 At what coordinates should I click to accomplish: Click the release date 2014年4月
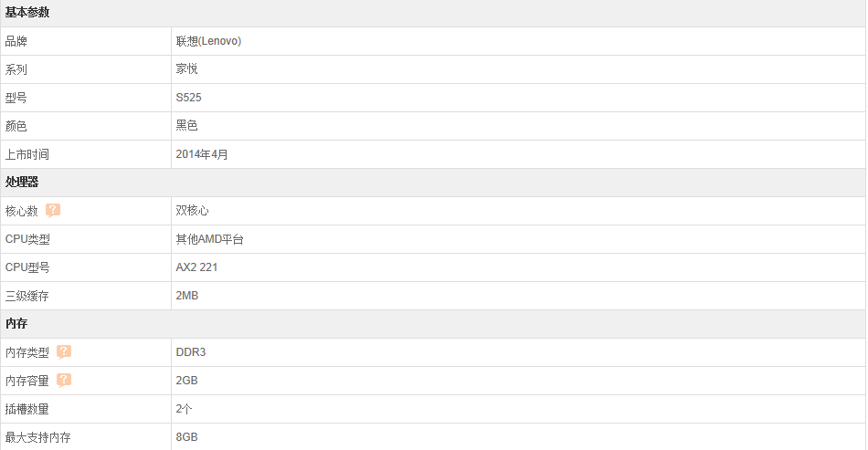(202, 154)
